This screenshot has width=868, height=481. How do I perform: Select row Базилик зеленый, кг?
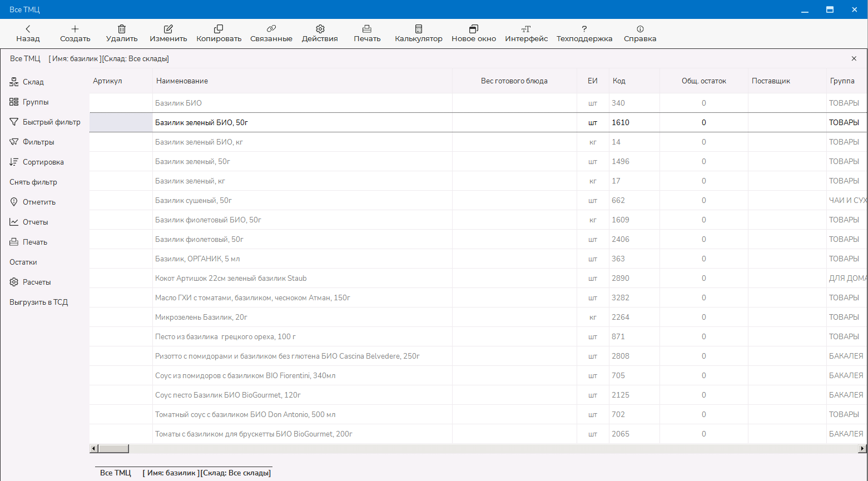tap(478, 181)
